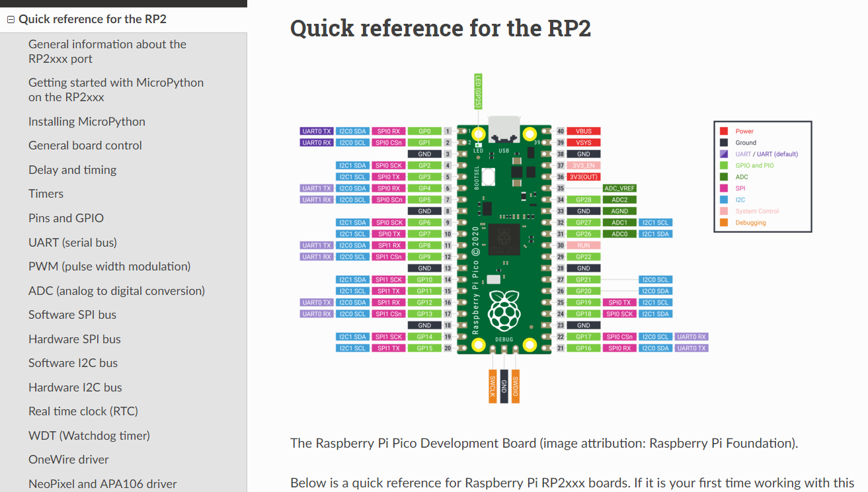Viewport: 868px width, 492px height.
Task: Click the purple UART legend swatch
Action: tap(724, 154)
